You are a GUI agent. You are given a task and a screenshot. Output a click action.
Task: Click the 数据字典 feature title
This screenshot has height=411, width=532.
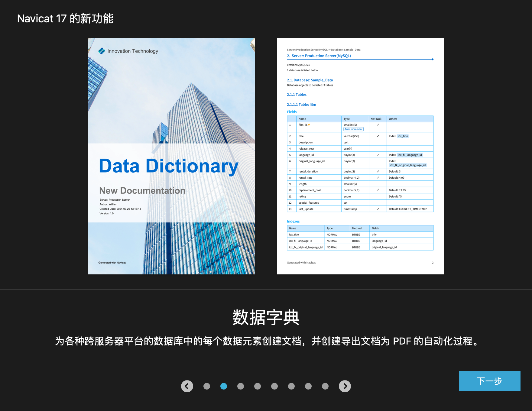click(x=266, y=318)
